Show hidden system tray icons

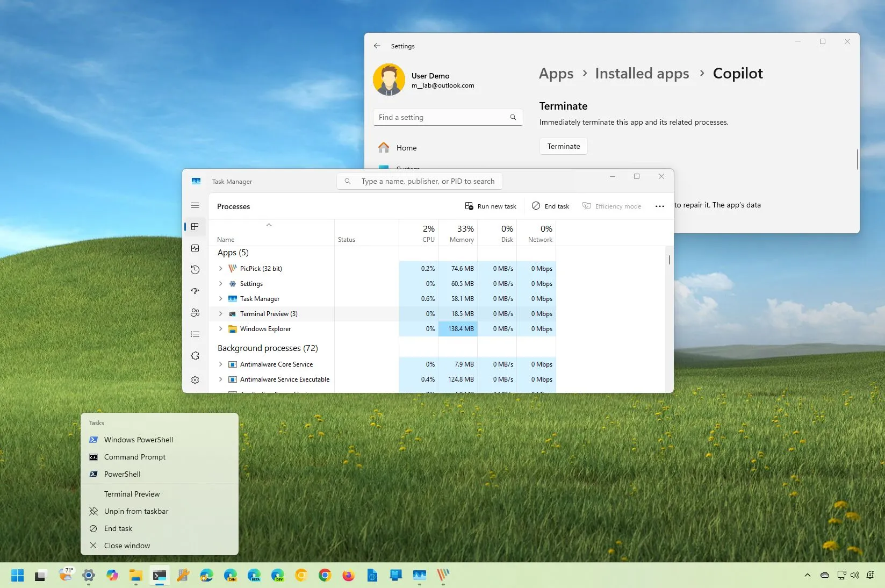(807, 576)
